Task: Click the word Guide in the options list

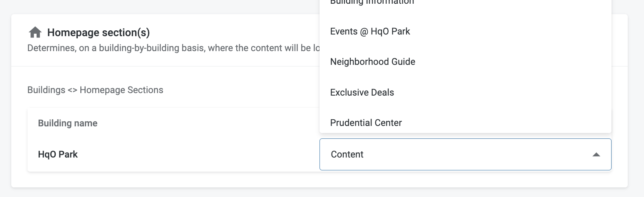Action: [x=403, y=62]
